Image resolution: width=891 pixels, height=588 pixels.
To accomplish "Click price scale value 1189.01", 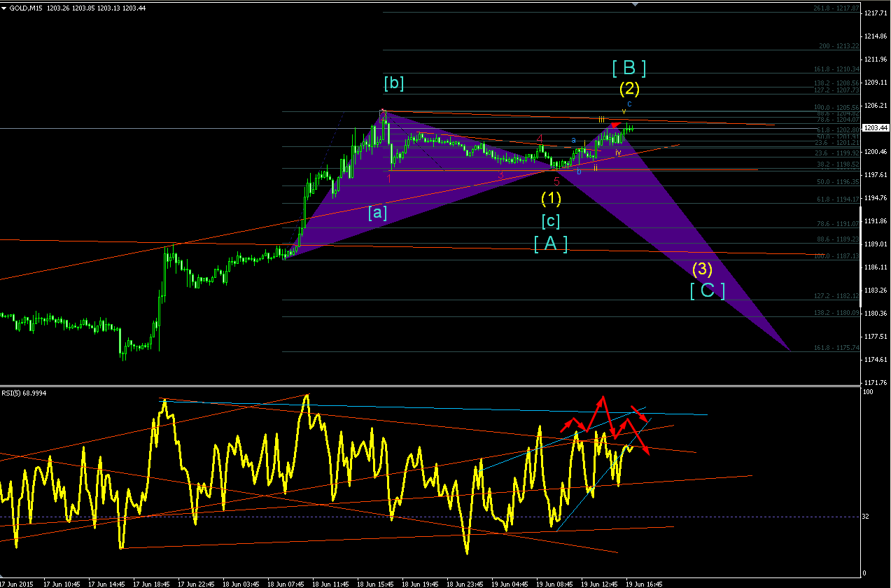I will 876,244.
